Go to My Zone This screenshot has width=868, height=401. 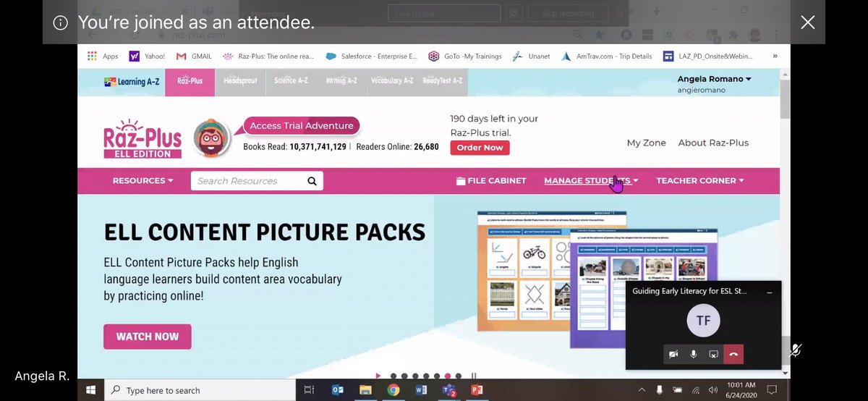tap(646, 143)
